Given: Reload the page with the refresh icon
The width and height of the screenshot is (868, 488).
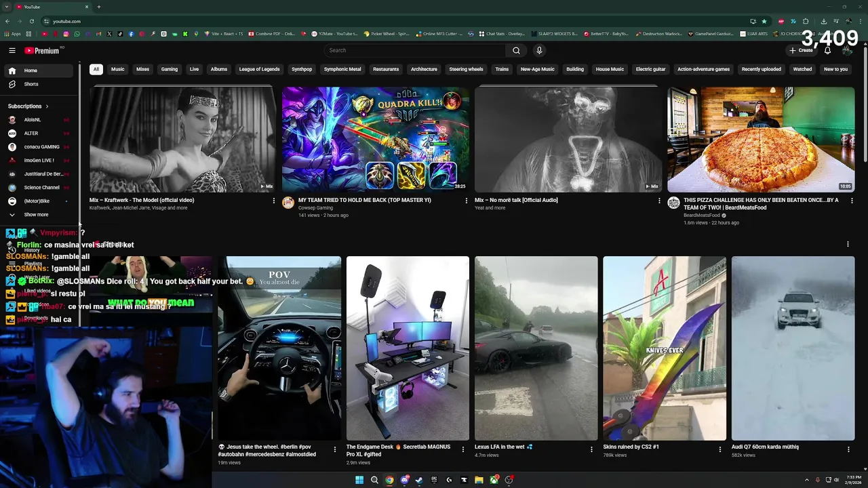Looking at the screenshot, I should pyautogui.click(x=32, y=21).
